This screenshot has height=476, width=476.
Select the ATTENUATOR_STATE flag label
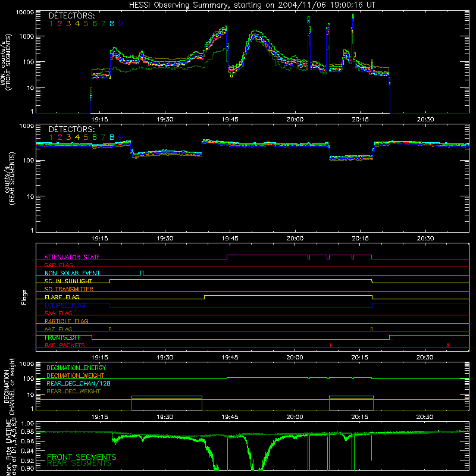coord(72,257)
